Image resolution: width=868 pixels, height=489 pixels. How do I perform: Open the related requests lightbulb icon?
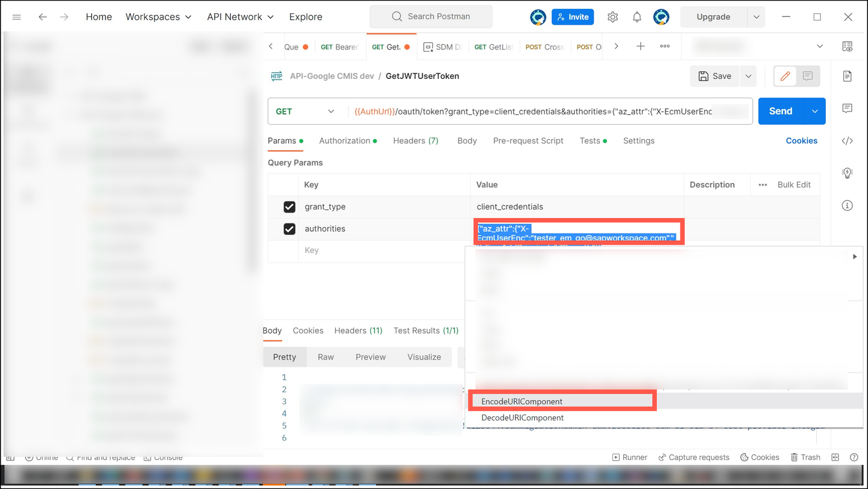848,173
